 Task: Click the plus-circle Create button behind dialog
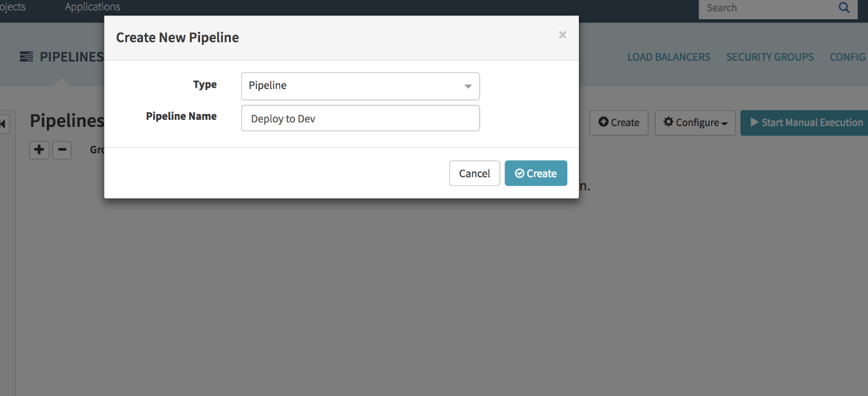(x=619, y=122)
